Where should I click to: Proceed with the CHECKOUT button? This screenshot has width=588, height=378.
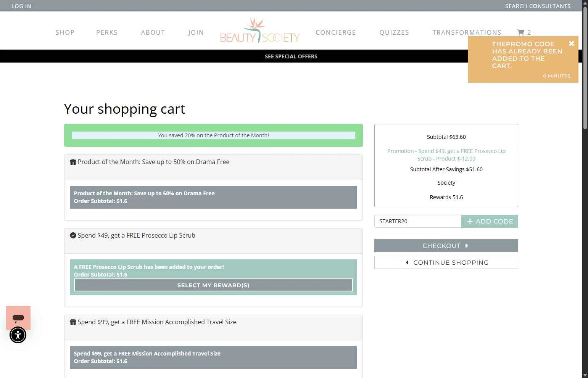(x=446, y=246)
